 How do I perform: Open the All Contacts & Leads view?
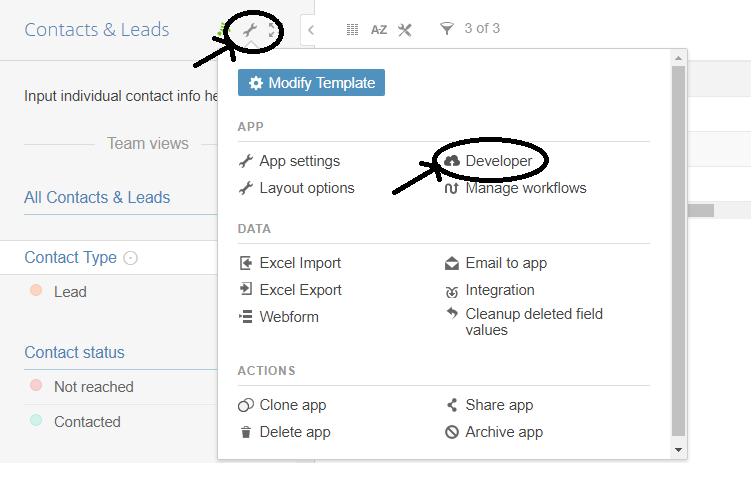click(x=97, y=197)
